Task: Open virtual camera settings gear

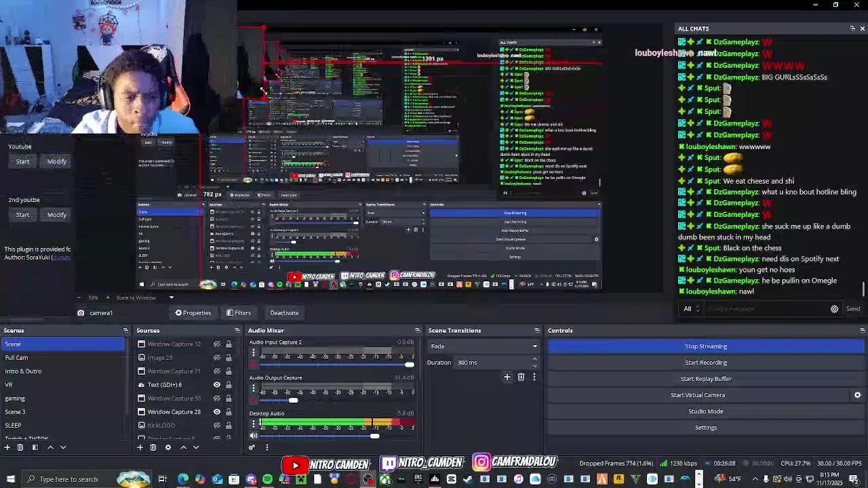Action: pos(857,395)
